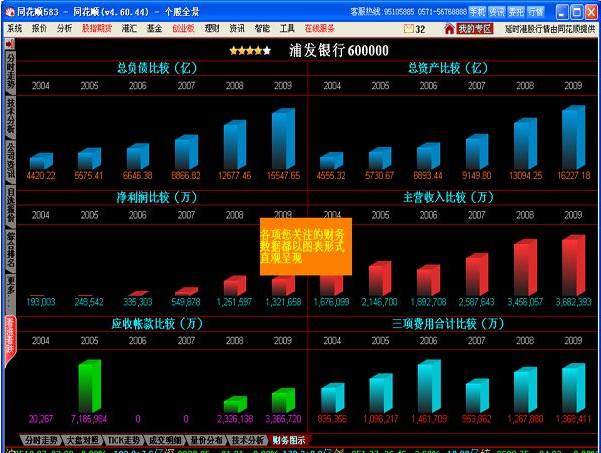
Task: Click the green bar valued 7,185,984
Action: tap(90, 386)
